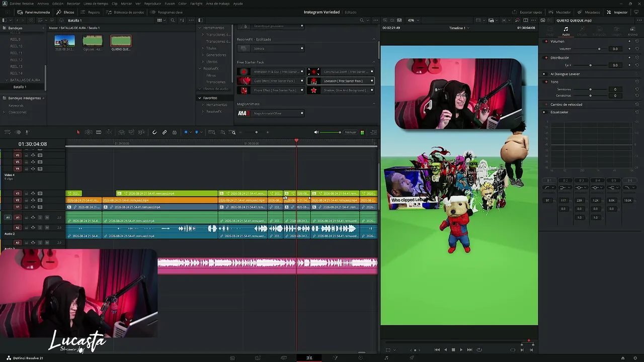Image resolution: width=644 pixels, height=362 pixels.
Task: Open the effects library search magnifier
Action: [x=361, y=21]
